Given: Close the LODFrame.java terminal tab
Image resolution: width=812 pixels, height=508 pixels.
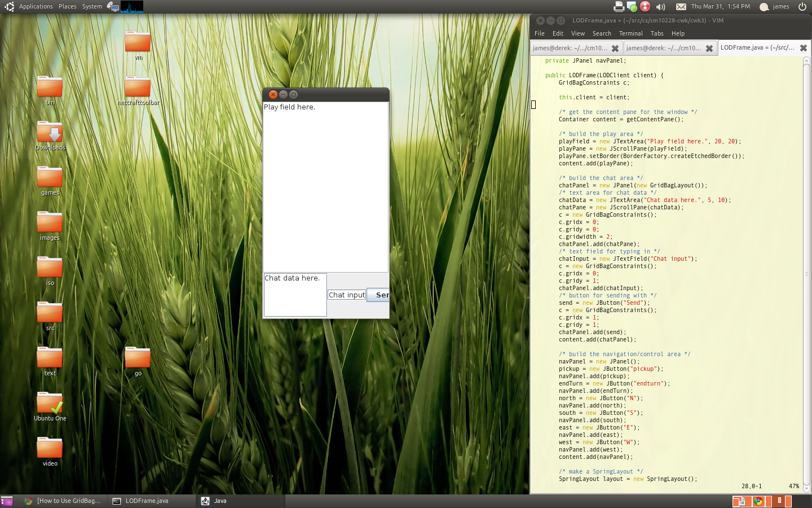Looking at the screenshot, I should (804, 48).
